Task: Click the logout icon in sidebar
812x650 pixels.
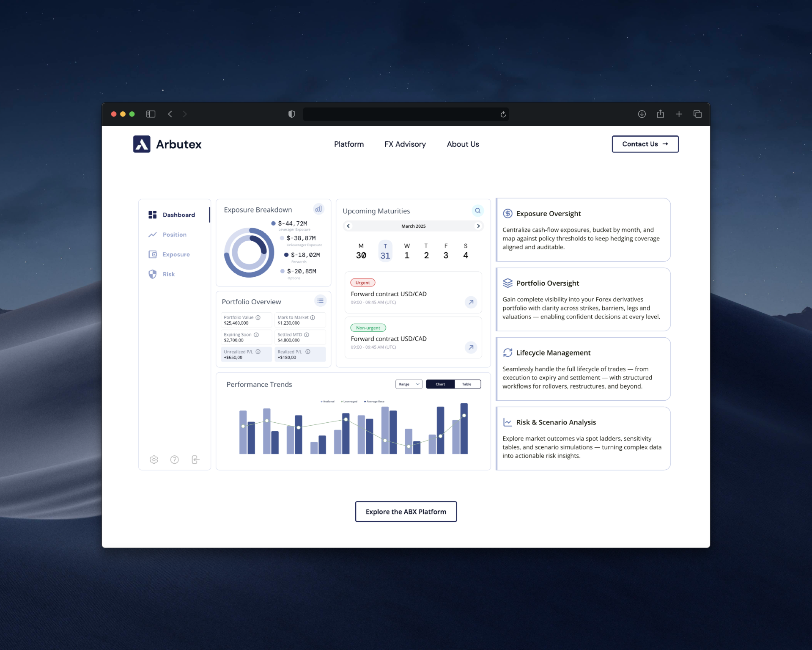Action: [x=195, y=460]
